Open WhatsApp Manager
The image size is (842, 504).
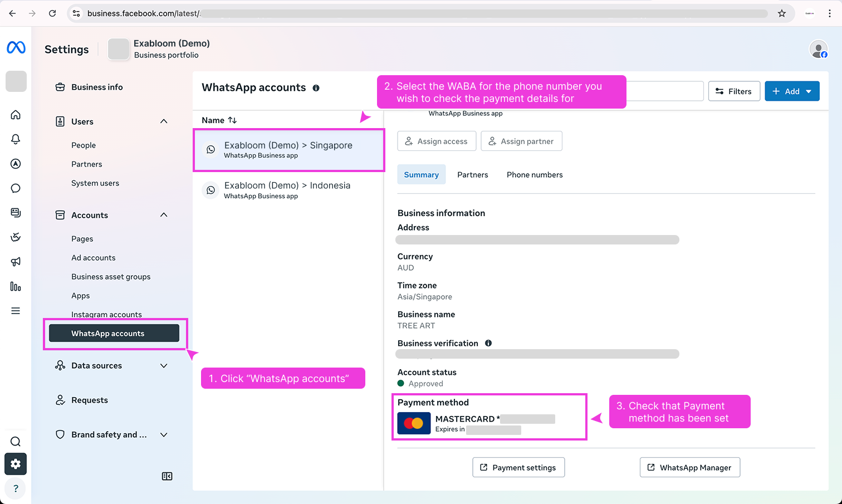[x=689, y=467]
